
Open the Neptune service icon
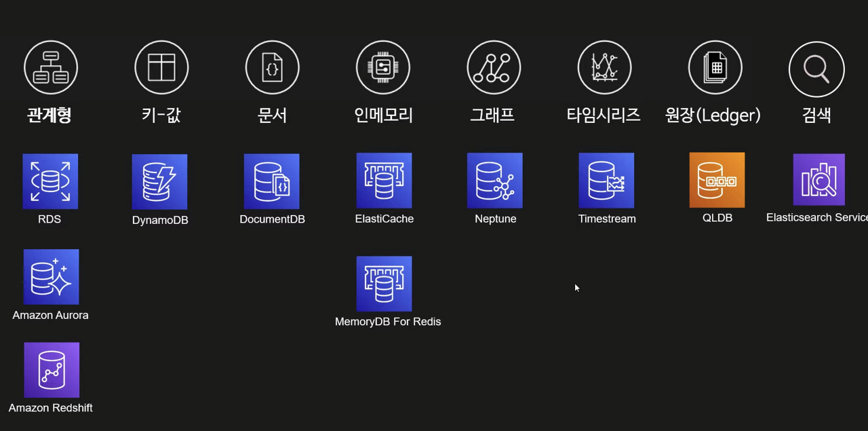[495, 181]
